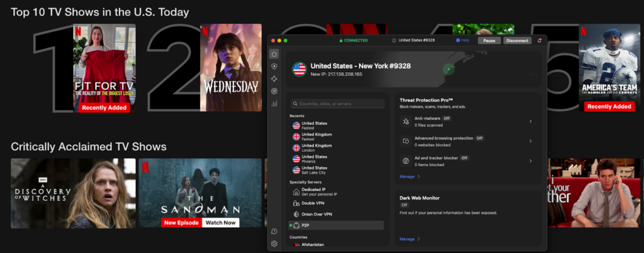
Task: Click Critically Acclaimed TV Shows heading
Action: point(89,146)
